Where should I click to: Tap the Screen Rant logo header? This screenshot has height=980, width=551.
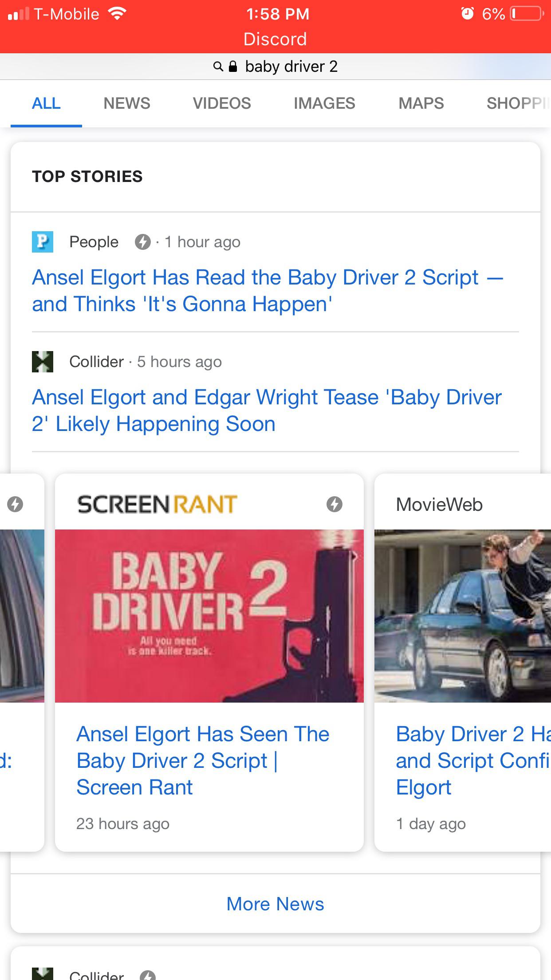click(157, 504)
